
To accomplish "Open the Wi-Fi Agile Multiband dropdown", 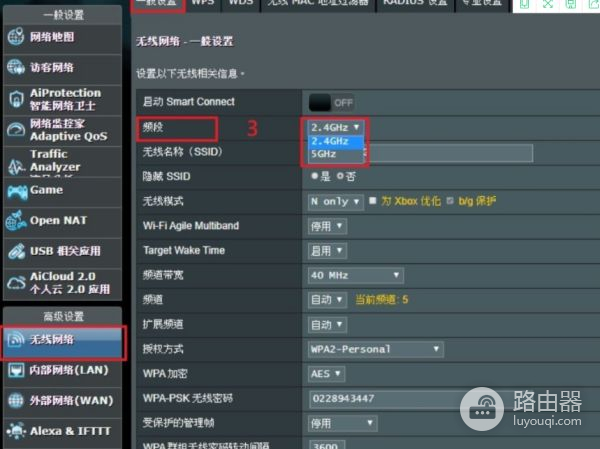I will (x=327, y=226).
